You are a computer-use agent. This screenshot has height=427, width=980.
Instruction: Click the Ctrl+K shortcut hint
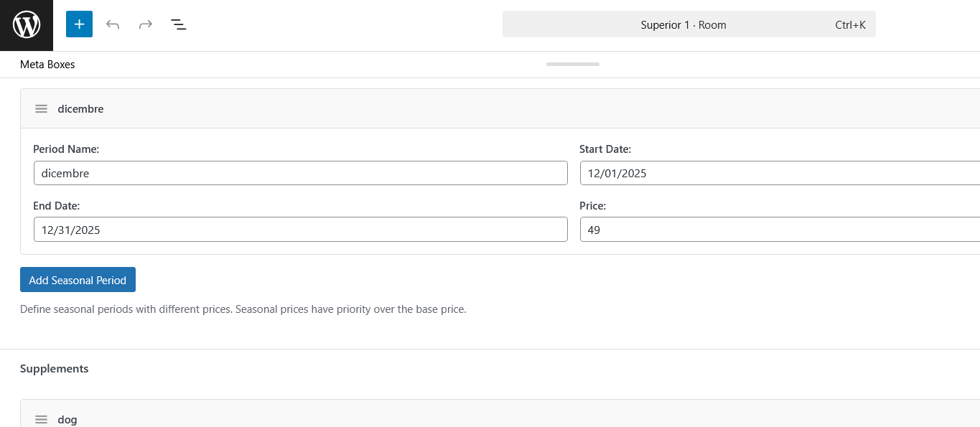coord(850,25)
